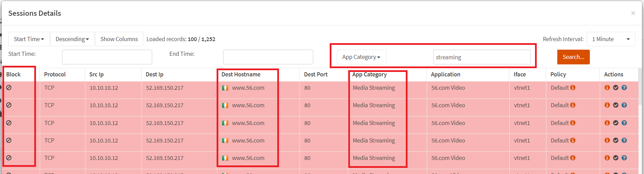Image resolution: width=644 pixels, height=174 pixels.
Task: Click the search field containing streaming
Action: 482,57
